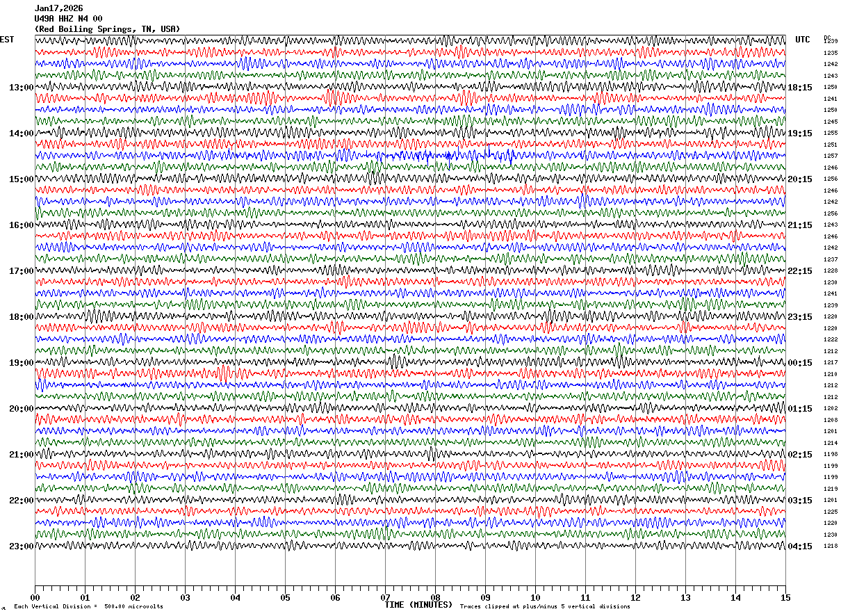Click the 03:15 UTC time label
Screen dimensions: 841x616
[x=800, y=501]
